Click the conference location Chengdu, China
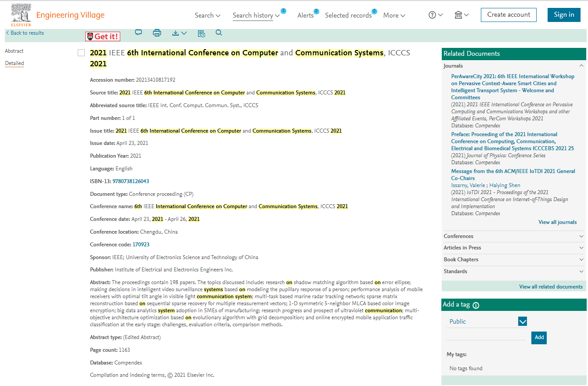588x386 pixels. pos(159,232)
